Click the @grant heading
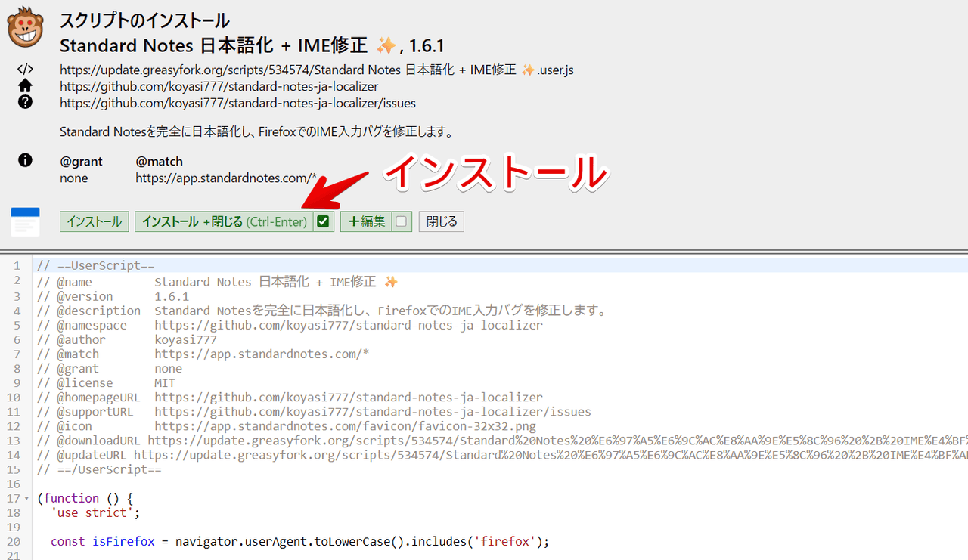Viewport: 968px width, 560px height. (81, 161)
